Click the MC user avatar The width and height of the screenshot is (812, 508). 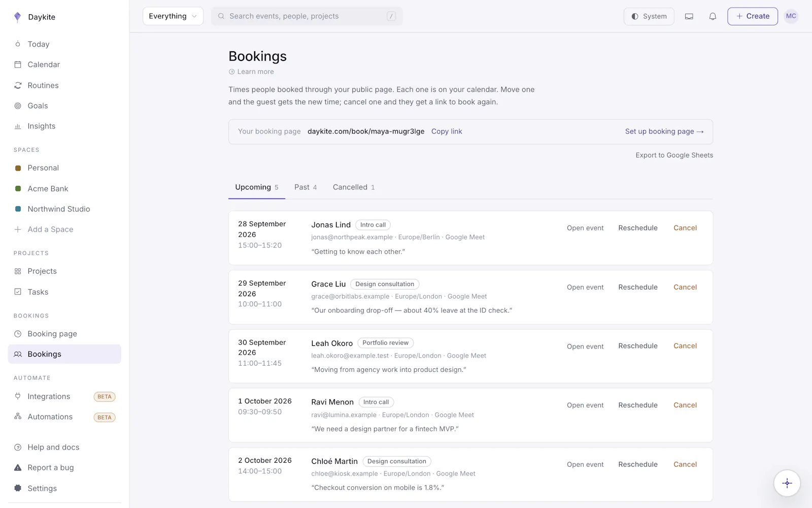pyautogui.click(x=791, y=16)
